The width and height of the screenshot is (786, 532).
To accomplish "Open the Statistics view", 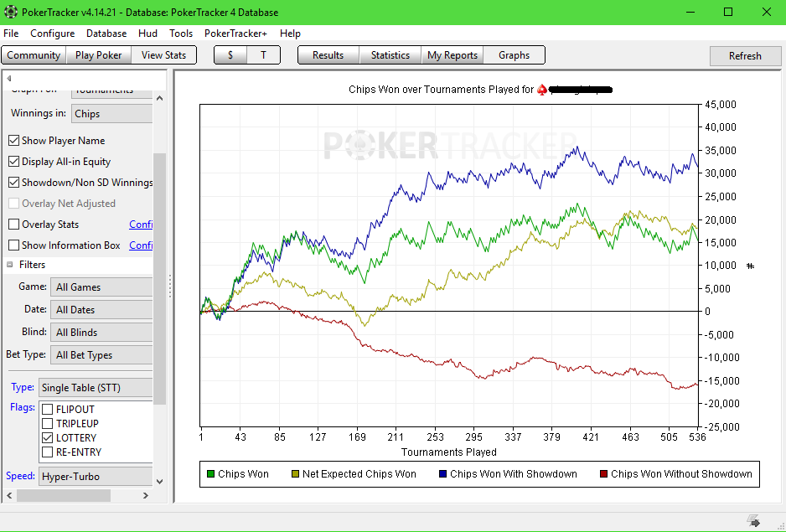I will pos(390,55).
